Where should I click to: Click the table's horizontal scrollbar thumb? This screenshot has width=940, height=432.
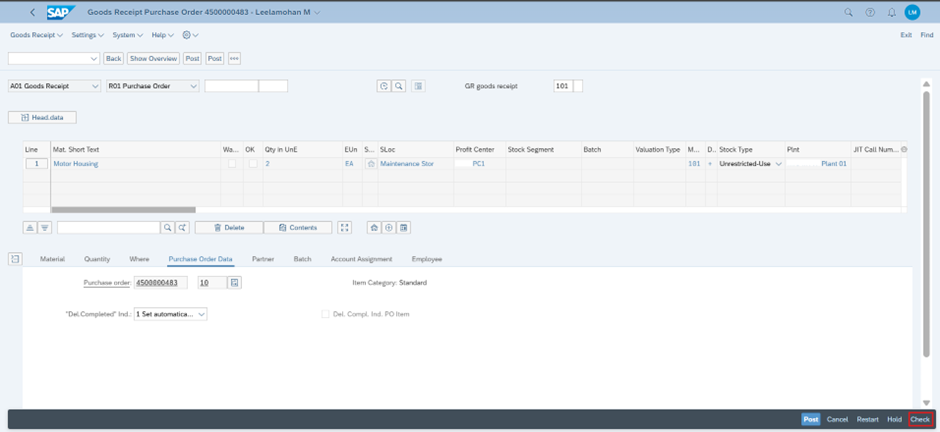point(123,210)
